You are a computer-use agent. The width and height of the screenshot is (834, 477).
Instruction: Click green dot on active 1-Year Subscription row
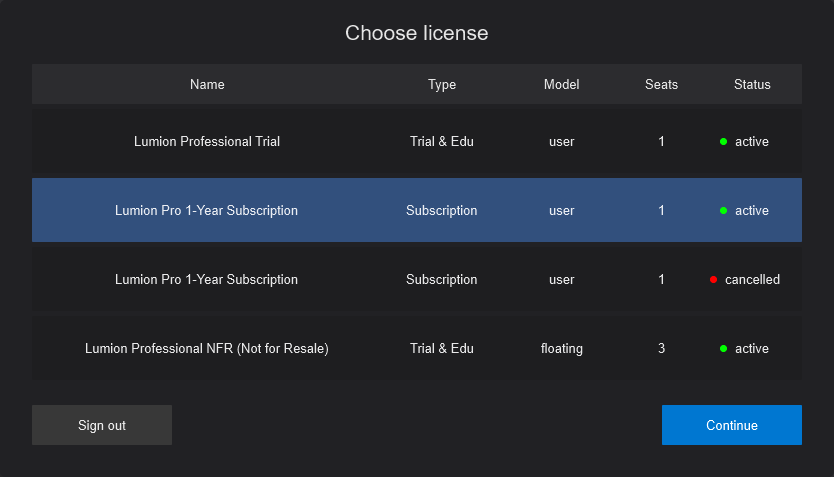723,211
